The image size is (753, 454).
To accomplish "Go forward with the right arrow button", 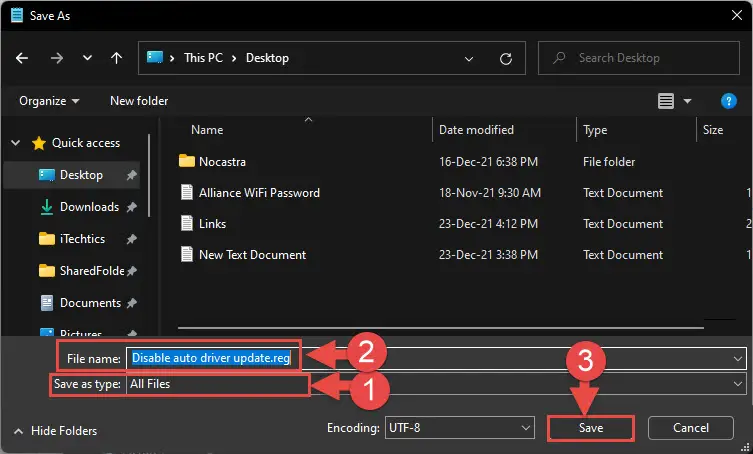I will click(57, 58).
